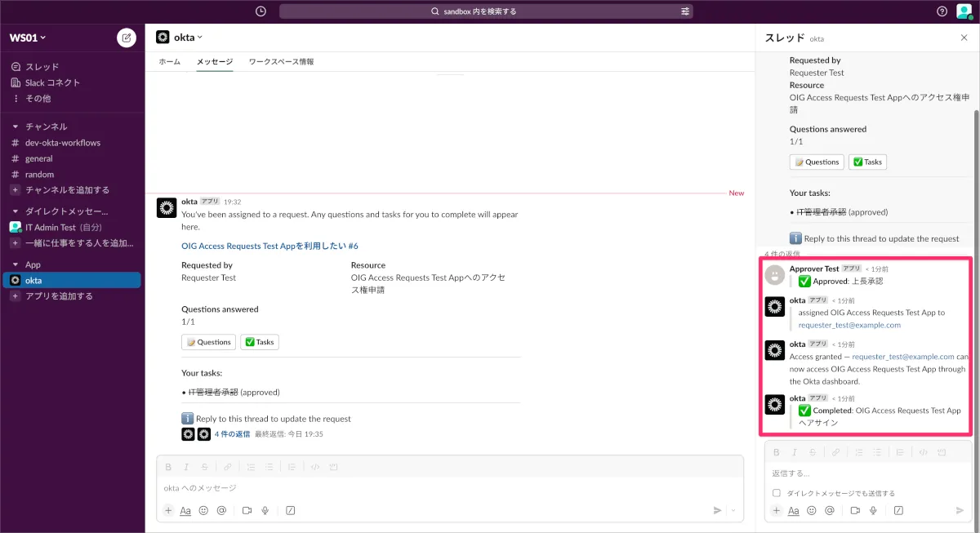This screenshot has height=533, width=980.
Task: Click Tasks button in thread panel
Action: pyautogui.click(x=867, y=162)
